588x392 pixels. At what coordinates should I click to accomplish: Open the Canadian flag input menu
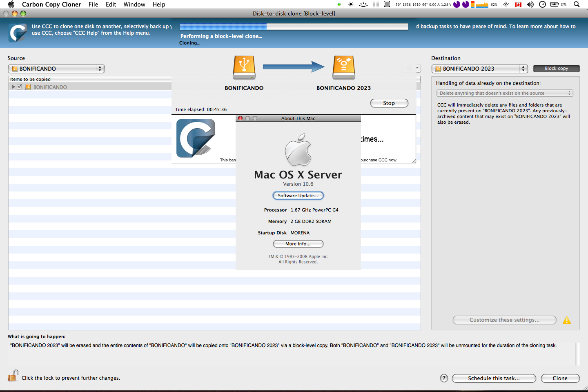pyautogui.click(x=519, y=4)
